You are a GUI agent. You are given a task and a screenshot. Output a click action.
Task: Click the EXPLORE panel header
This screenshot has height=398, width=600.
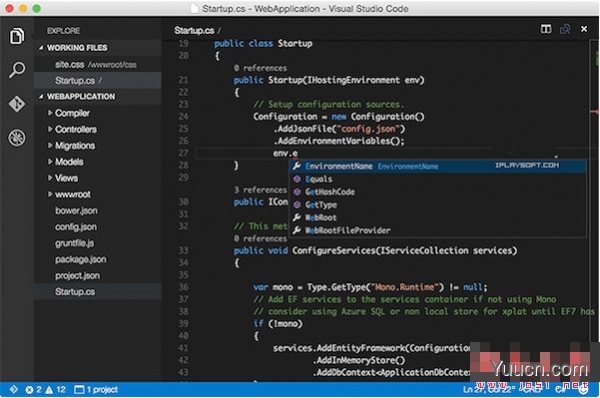point(64,31)
